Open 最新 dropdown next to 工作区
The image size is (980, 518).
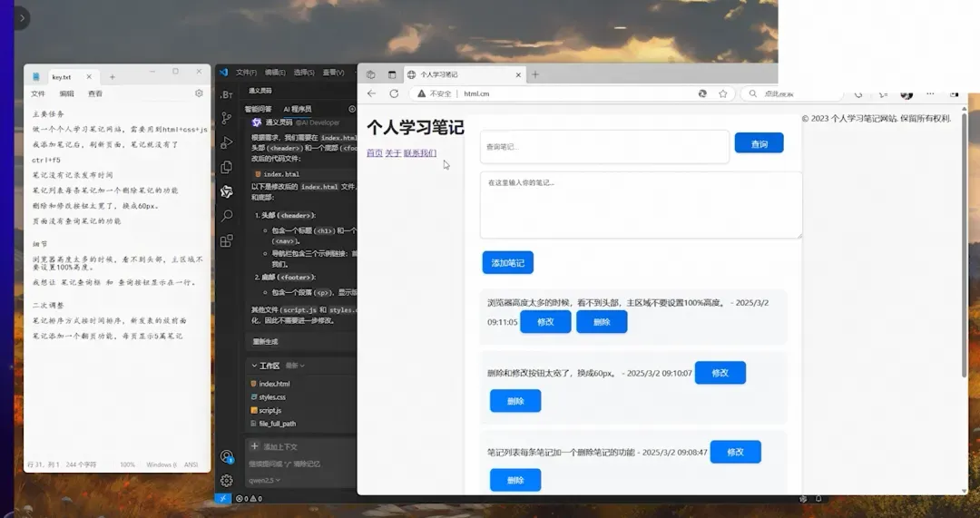tap(295, 366)
